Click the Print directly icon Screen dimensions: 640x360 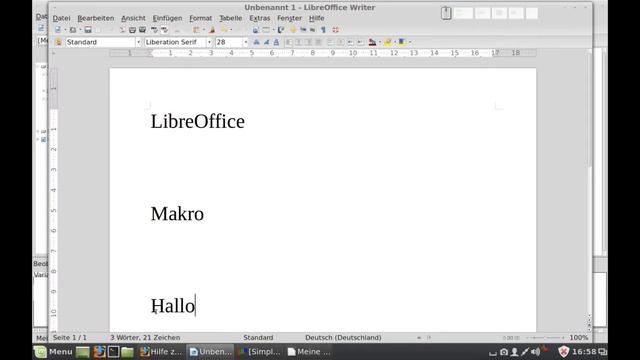[x=132, y=30]
